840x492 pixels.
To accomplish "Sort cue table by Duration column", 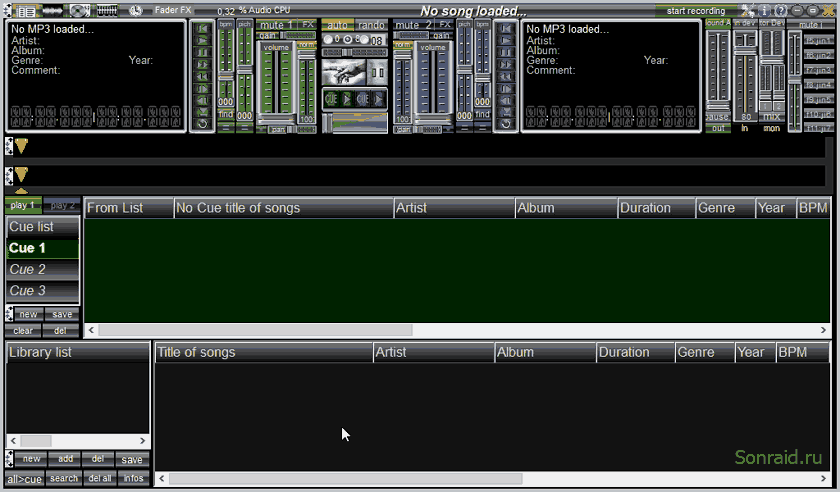I will point(656,208).
